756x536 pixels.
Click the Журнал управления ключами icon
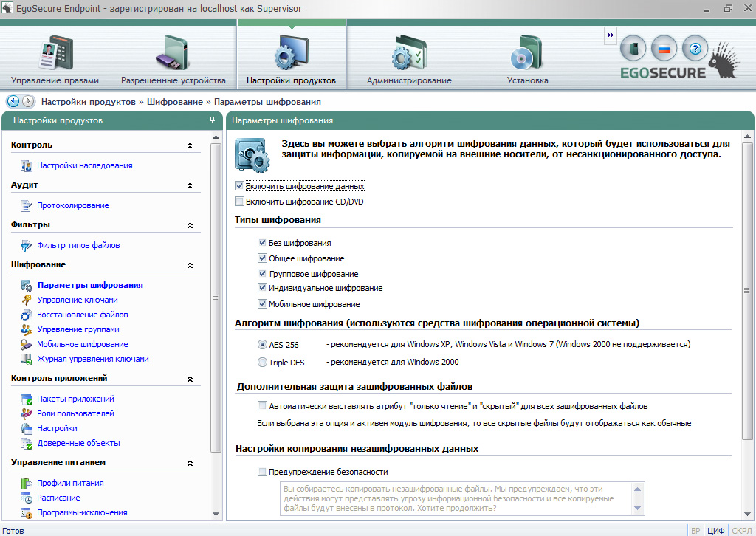point(26,359)
